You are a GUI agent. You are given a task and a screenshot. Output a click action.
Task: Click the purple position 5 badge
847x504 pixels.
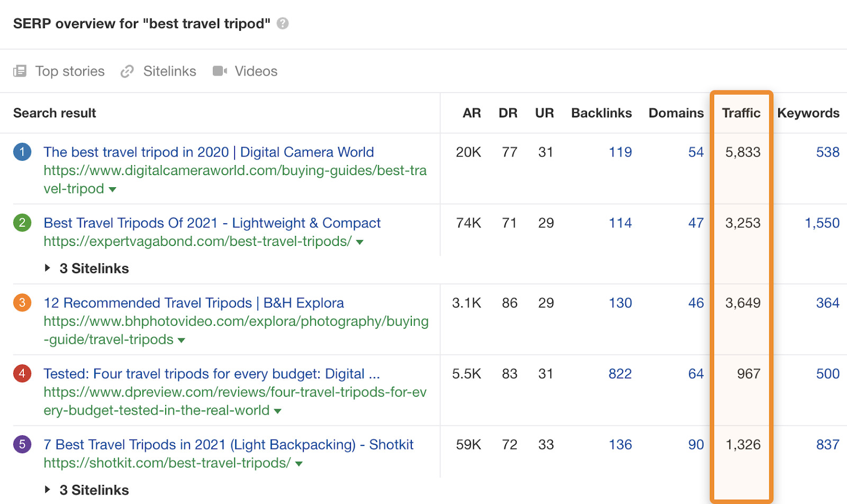(22, 444)
